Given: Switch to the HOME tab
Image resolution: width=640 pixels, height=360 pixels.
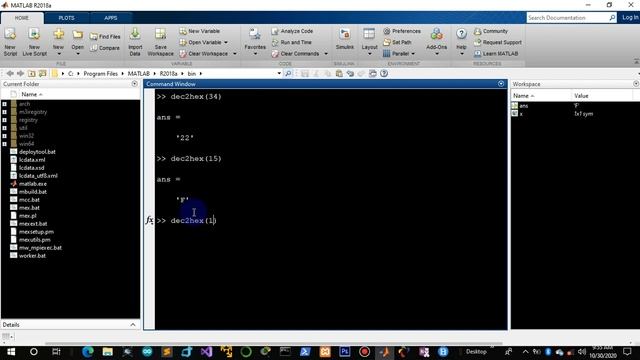Looking at the screenshot, I should (x=22, y=18).
